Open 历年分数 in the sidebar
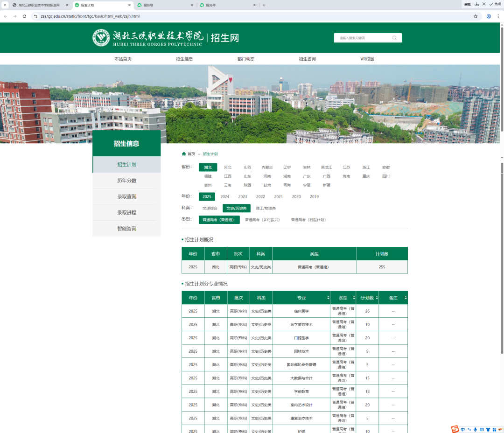 click(x=126, y=181)
